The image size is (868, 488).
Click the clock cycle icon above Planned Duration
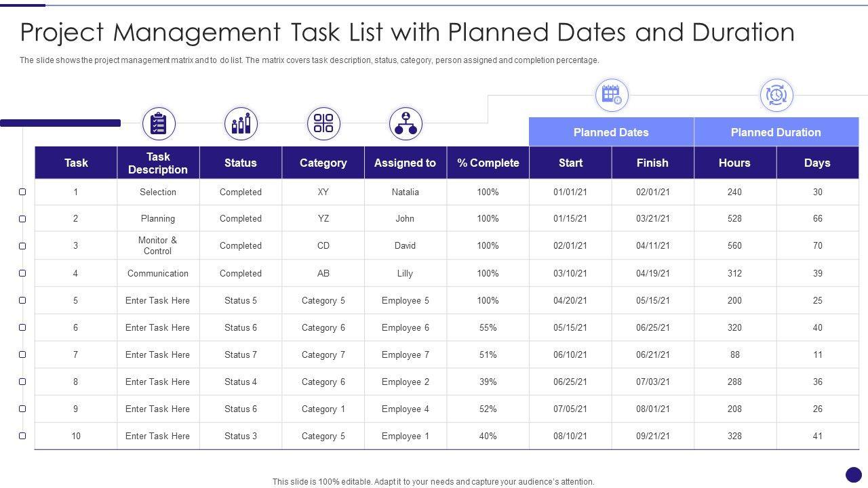[x=776, y=95]
